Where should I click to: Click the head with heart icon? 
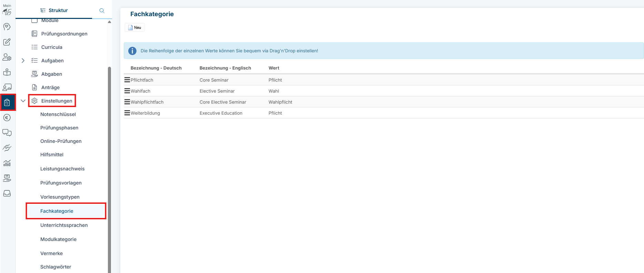tap(7, 27)
